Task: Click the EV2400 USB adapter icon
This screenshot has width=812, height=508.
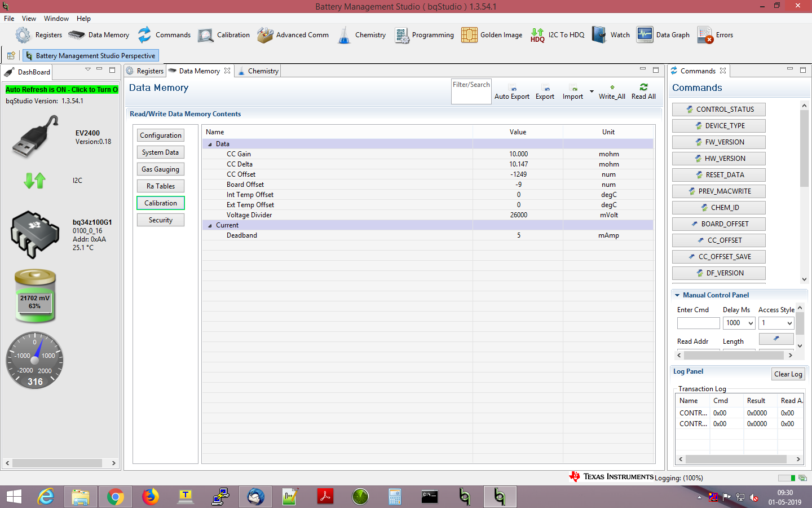Action: tap(36, 137)
